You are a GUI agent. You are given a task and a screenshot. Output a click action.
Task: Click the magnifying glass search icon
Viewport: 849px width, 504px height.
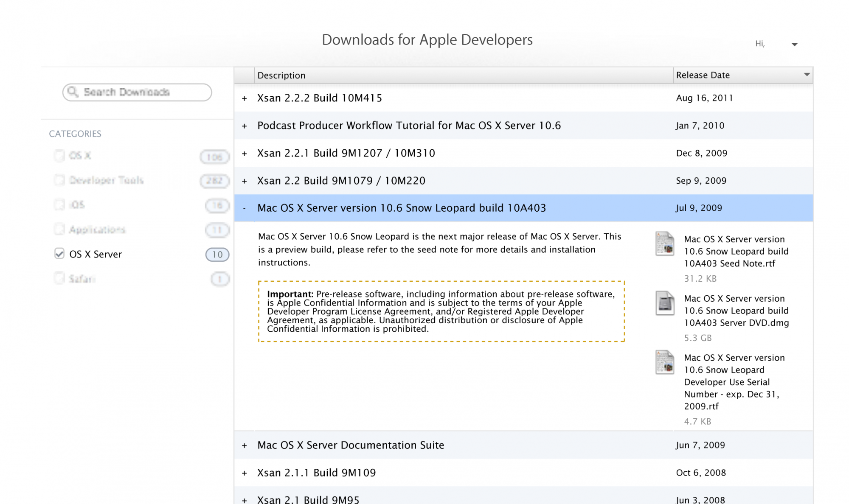click(x=73, y=92)
